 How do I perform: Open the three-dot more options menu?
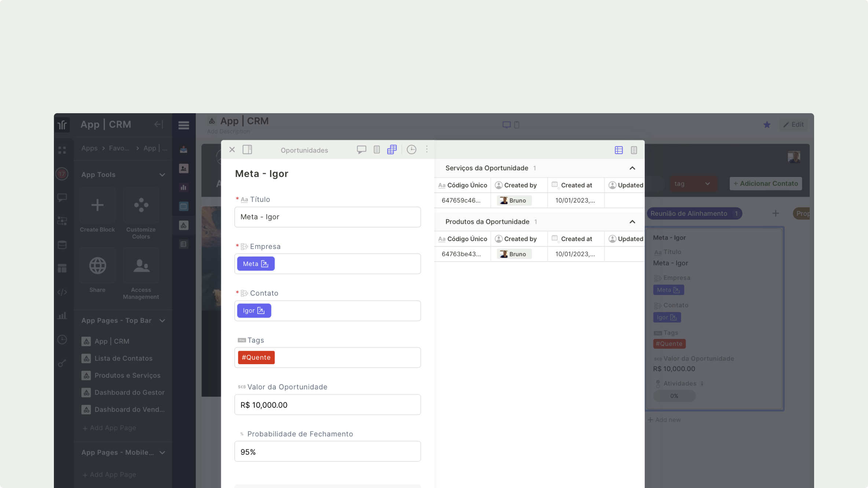point(426,149)
